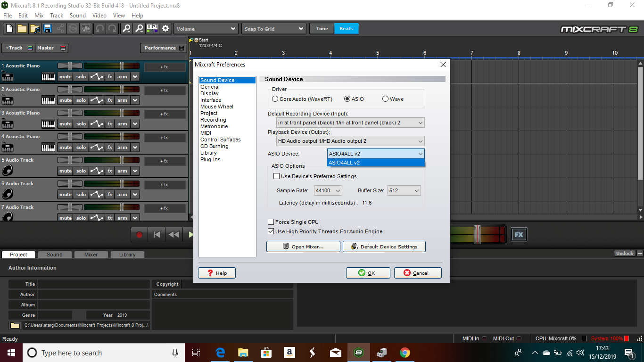644x362 pixels.
Task: Switch to the Mixer tab
Action: point(91,255)
